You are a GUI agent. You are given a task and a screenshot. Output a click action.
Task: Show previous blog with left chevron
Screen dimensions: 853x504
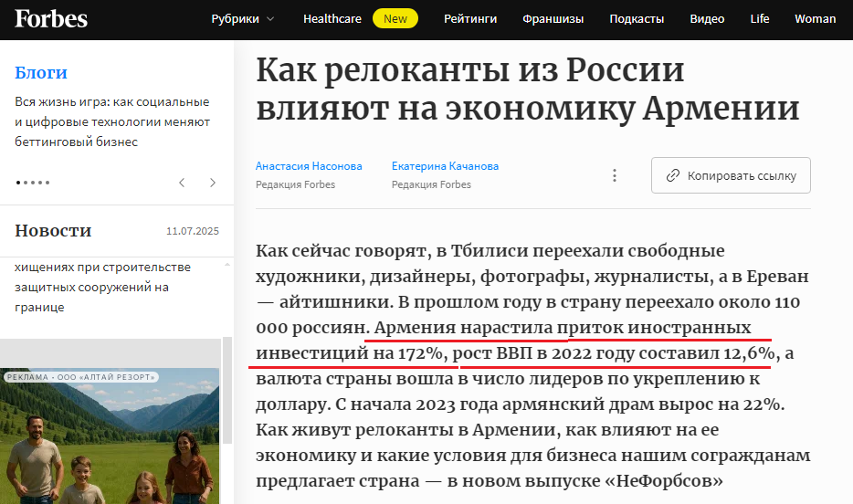(x=182, y=183)
